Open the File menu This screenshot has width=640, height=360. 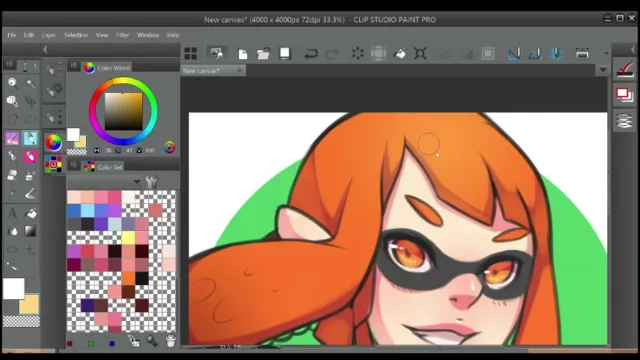click(x=11, y=35)
